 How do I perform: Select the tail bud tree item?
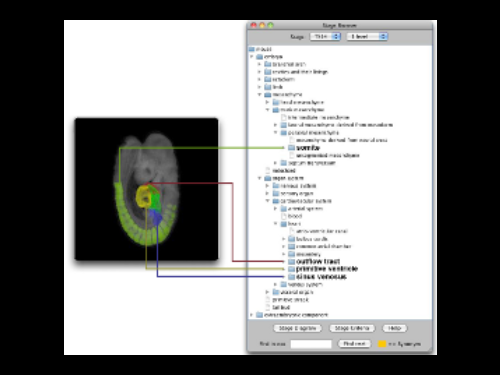[x=278, y=307]
